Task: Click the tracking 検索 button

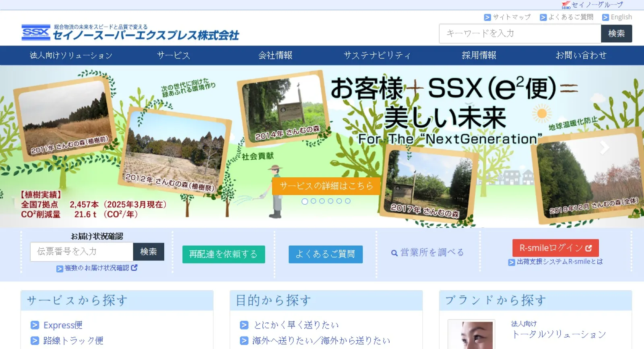Action: [149, 252]
